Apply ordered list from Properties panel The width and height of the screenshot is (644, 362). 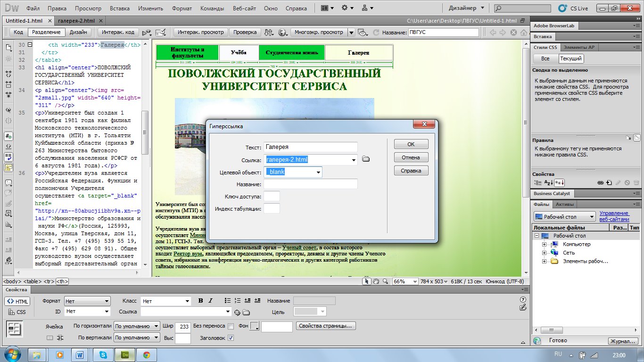pyautogui.click(x=238, y=301)
